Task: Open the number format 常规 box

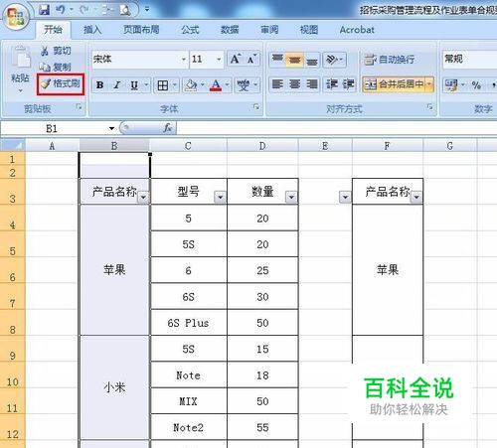Action: coord(470,60)
